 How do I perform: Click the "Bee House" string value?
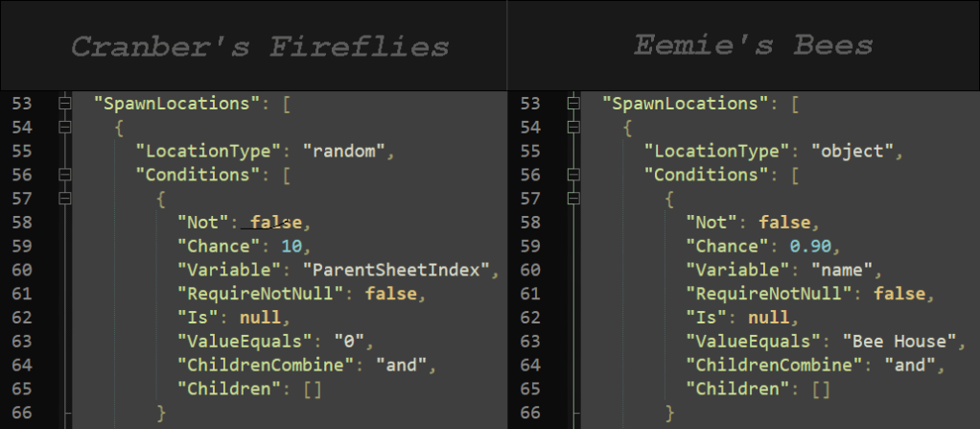tap(900, 341)
